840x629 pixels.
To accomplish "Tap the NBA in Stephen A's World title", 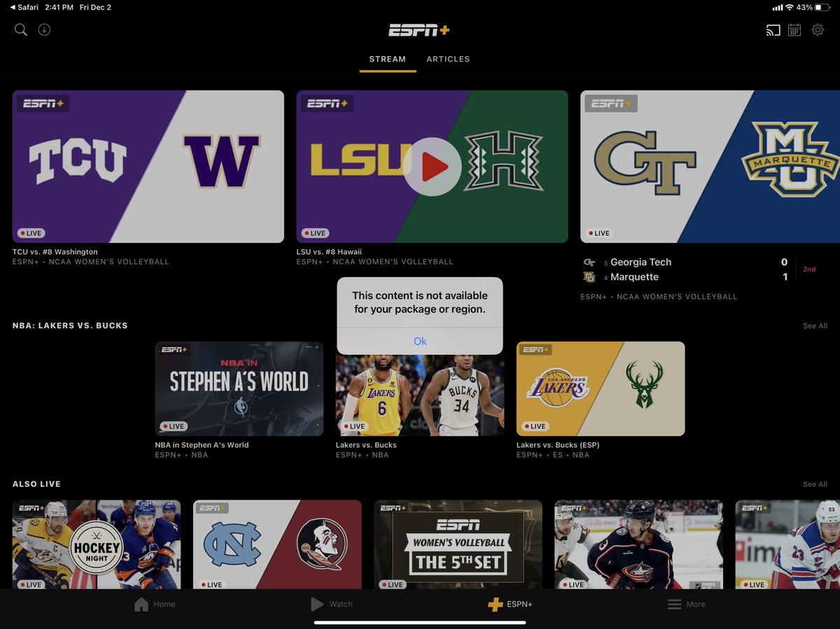I will point(202,445).
